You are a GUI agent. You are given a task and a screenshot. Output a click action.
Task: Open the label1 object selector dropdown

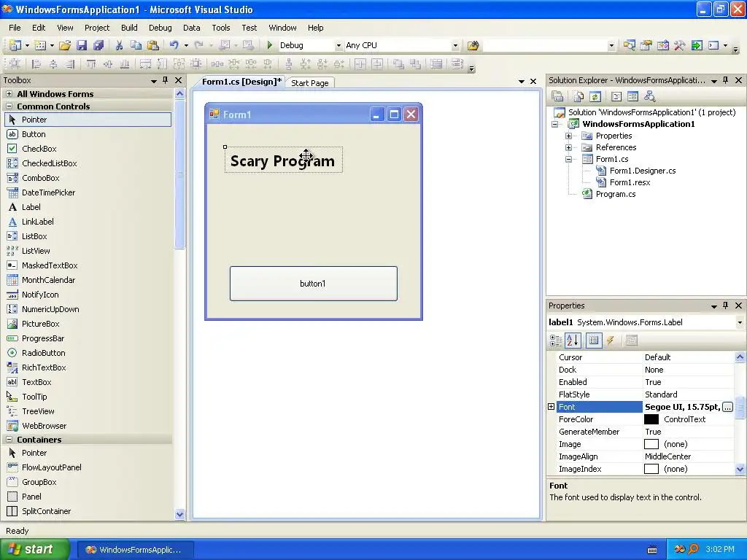[x=740, y=322]
